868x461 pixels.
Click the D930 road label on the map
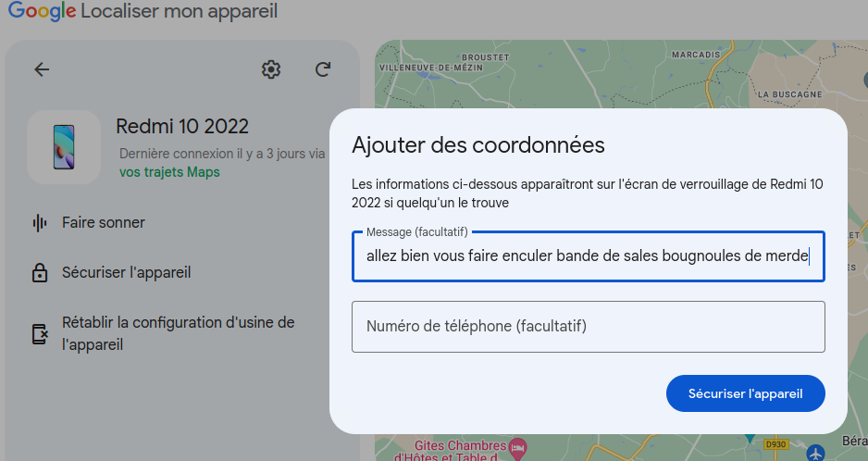click(775, 444)
